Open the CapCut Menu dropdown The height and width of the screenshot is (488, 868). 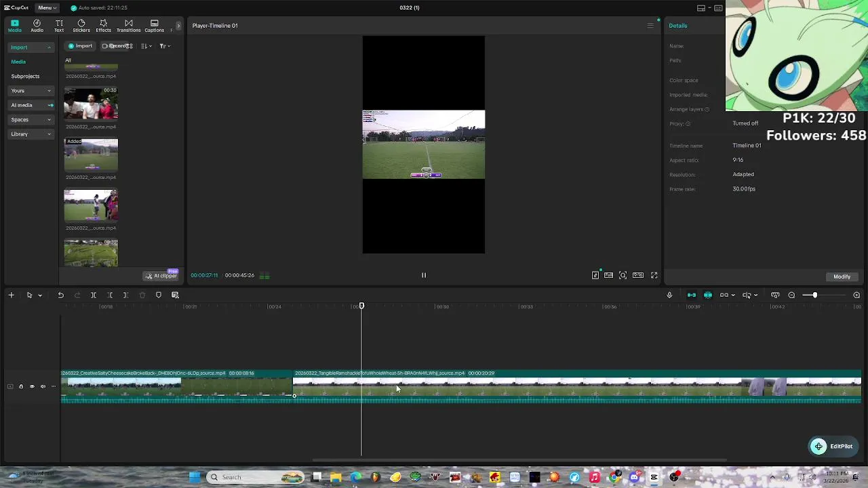tap(45, 7)
